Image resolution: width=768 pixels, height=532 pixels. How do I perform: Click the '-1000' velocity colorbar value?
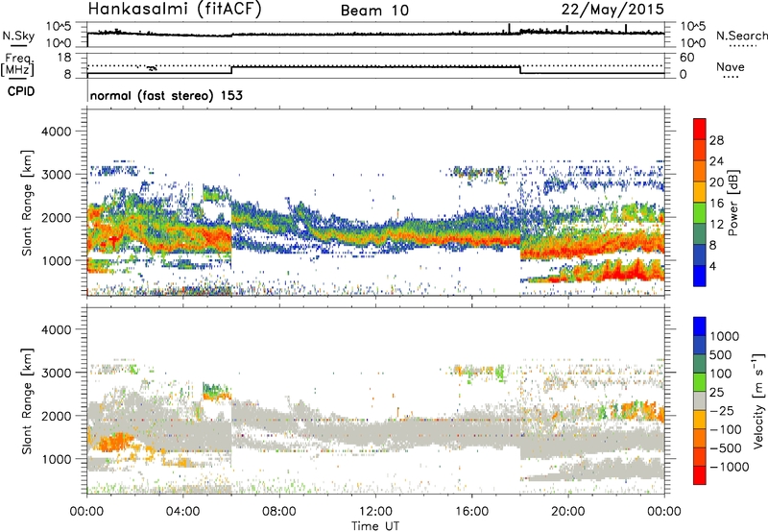pyautogui.click(x=729, y=467)
